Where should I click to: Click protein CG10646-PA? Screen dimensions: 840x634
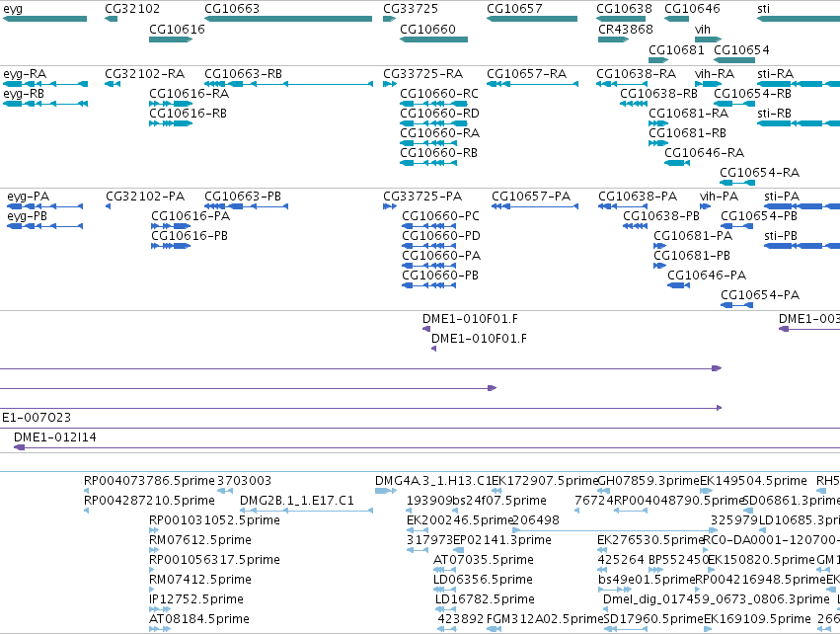(679, 285)
